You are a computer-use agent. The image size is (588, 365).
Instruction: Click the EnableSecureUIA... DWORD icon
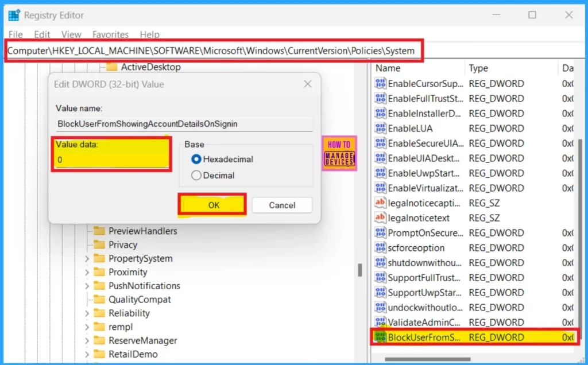(380, 143)
